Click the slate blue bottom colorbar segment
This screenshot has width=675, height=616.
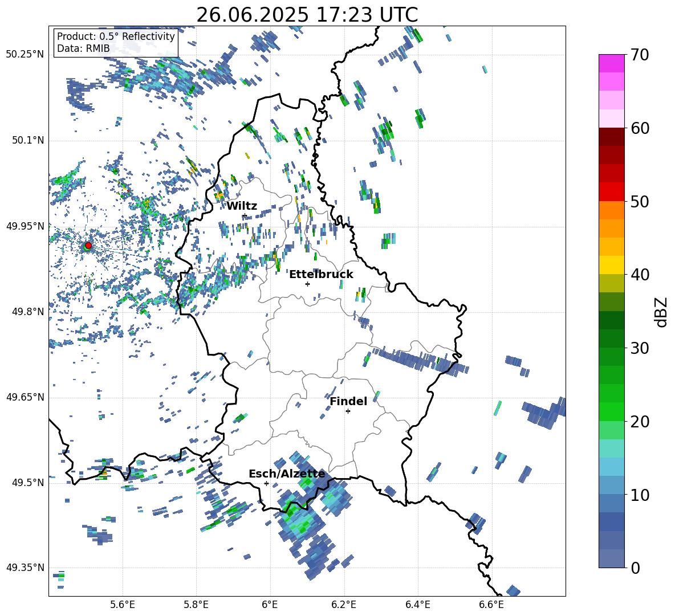click(x=611, y=558)
